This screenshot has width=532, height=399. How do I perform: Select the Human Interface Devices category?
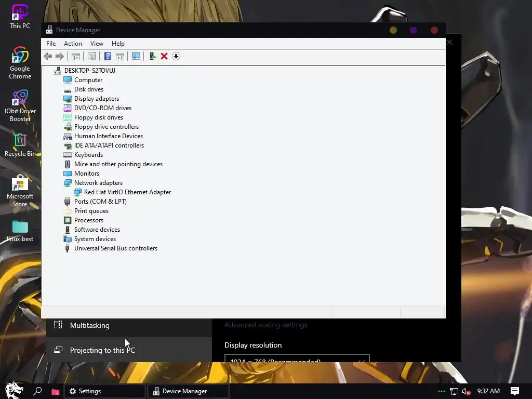(x=109, y=136)
